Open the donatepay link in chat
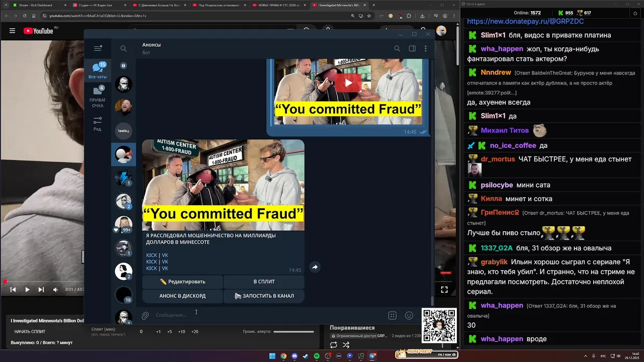 click(x=525, y=22)
